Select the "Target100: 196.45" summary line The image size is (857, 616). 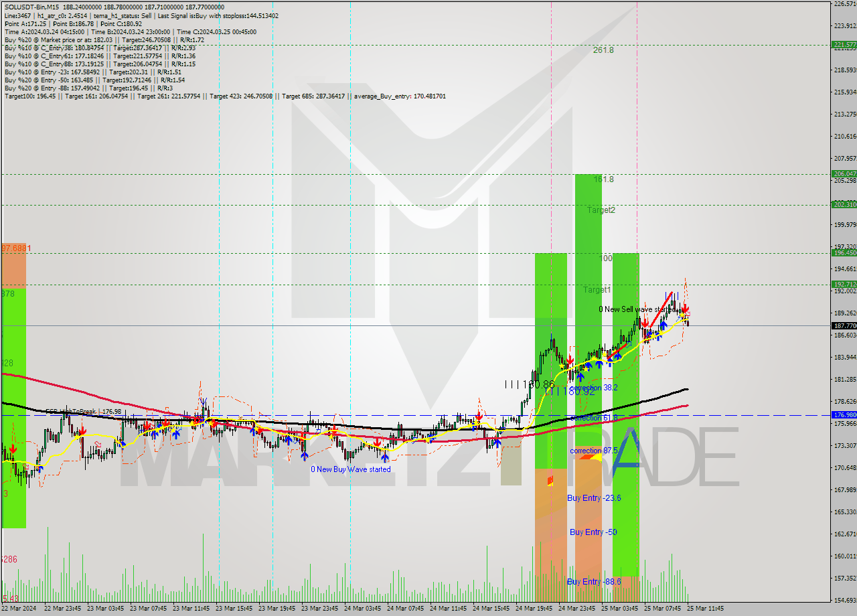(225, 96)
